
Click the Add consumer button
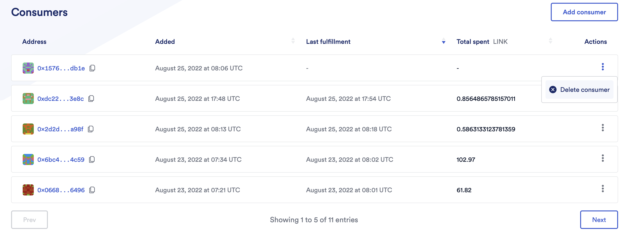tap(584, 12)
